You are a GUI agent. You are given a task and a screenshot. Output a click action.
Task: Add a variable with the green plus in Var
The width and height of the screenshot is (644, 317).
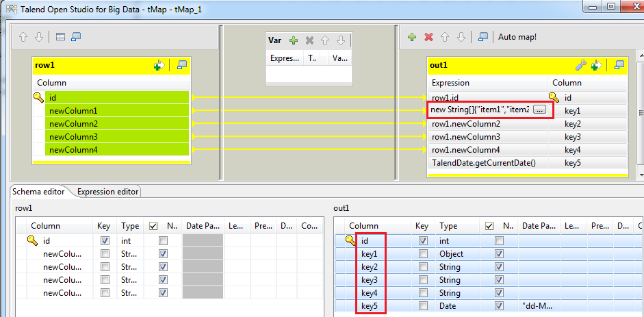293,40
